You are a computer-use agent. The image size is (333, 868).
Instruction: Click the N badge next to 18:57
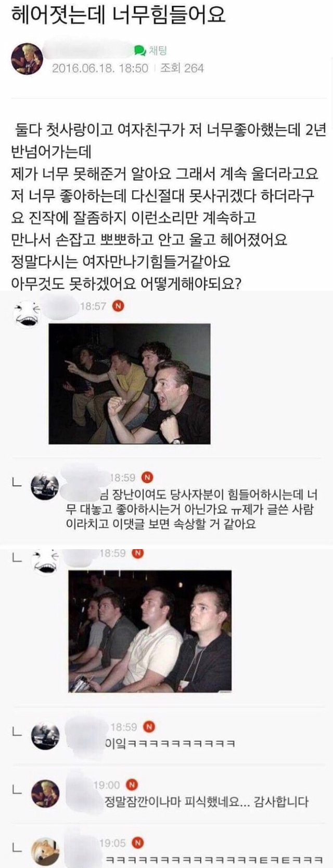point(119,306)
